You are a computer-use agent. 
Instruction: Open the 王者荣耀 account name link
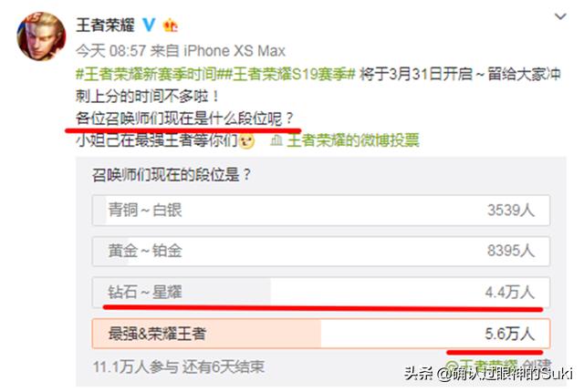[x=106, y=26]
